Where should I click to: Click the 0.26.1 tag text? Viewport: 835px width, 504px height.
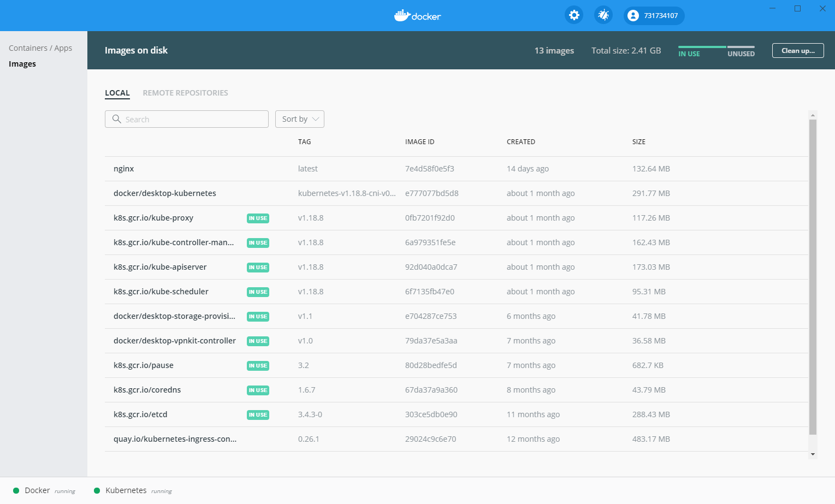[309, 439]
